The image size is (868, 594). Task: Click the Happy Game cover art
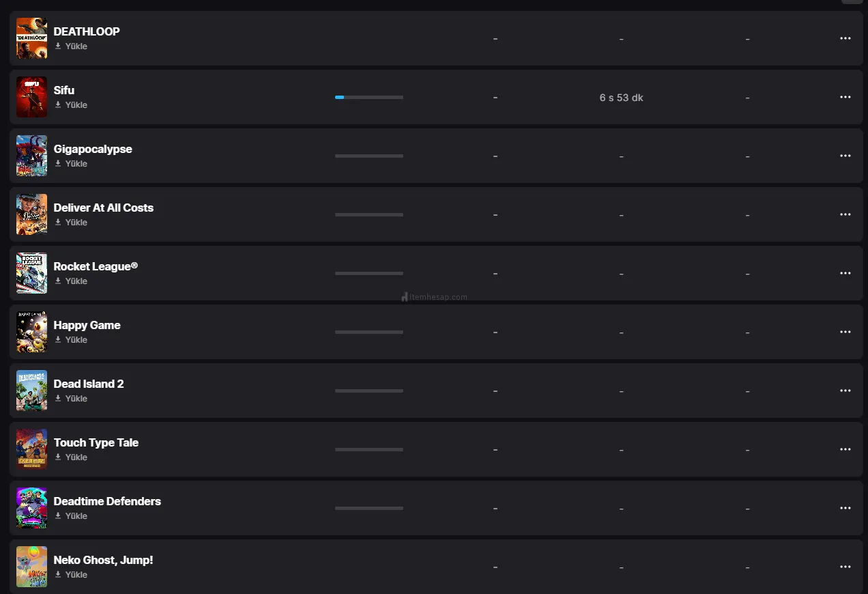pyautogui.click(x=32, y=332)
